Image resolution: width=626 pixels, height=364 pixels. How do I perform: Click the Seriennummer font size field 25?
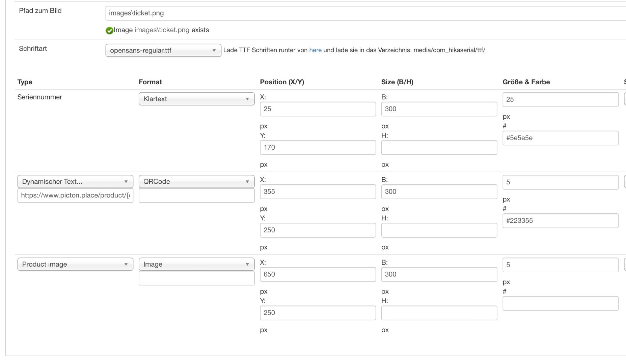560,100
